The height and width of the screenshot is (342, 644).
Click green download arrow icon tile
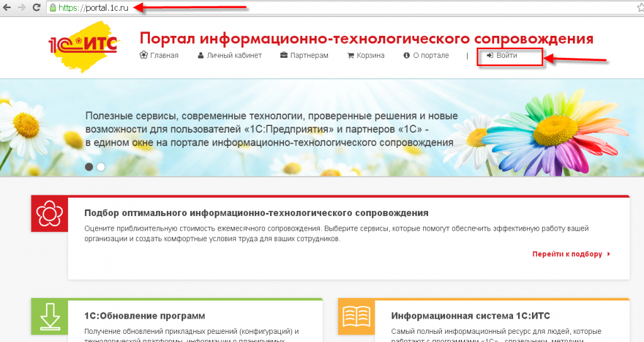point(49,317)
